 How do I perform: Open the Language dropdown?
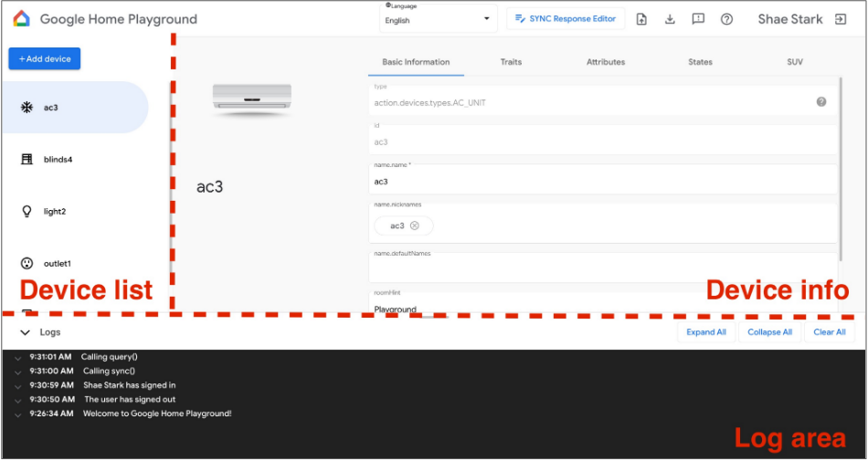(437, 20)
